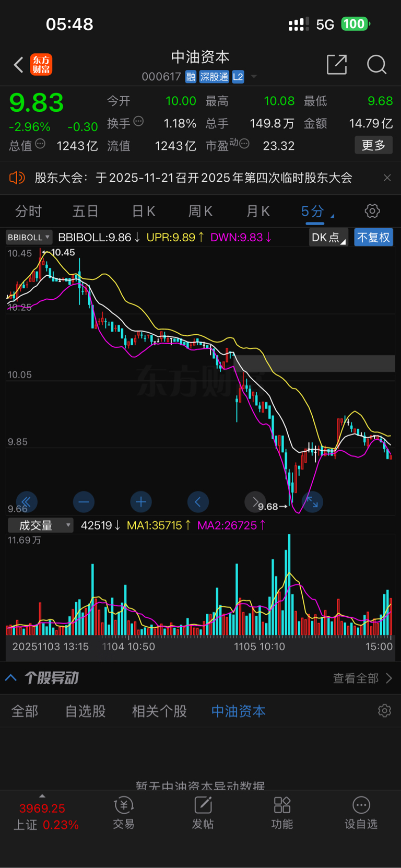Tap the MA2:26725 volume value
This screenshot has height=868, width=401.
pyautogui.click(x=231, y=525)
